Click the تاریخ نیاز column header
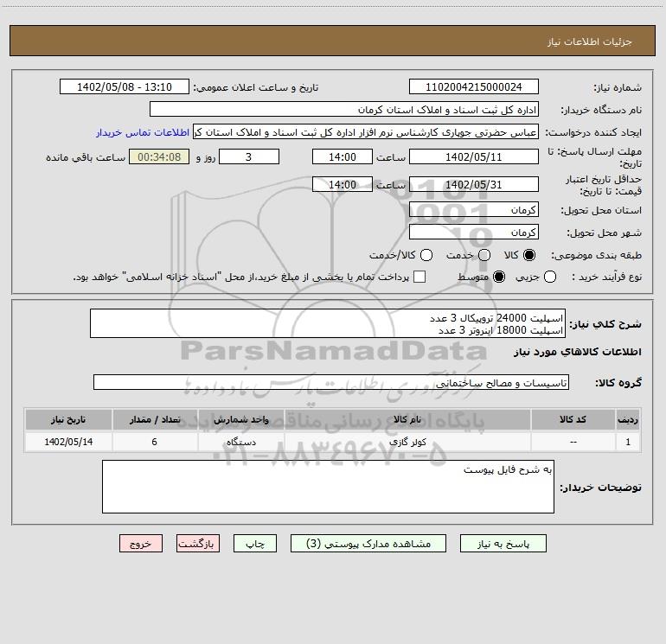Viewport: 666px width, 644px height. tap(68, 419)
